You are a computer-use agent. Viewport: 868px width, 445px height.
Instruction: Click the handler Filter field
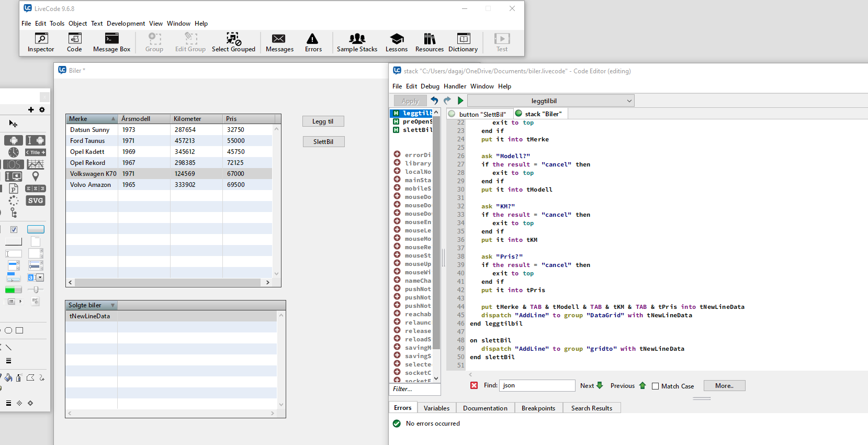click(415, 389)
